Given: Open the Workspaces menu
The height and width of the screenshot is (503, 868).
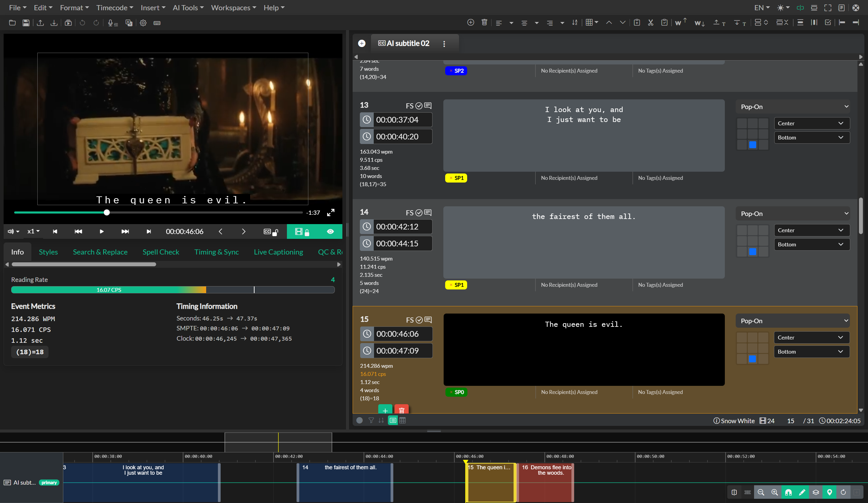Looking at the screenshot, I should [234, 8].
